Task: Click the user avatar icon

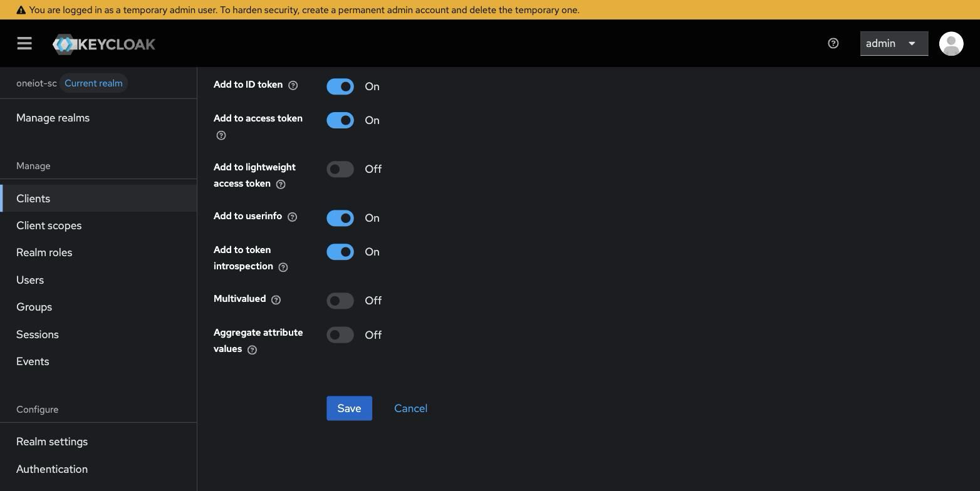Action: tap(951, 43)
